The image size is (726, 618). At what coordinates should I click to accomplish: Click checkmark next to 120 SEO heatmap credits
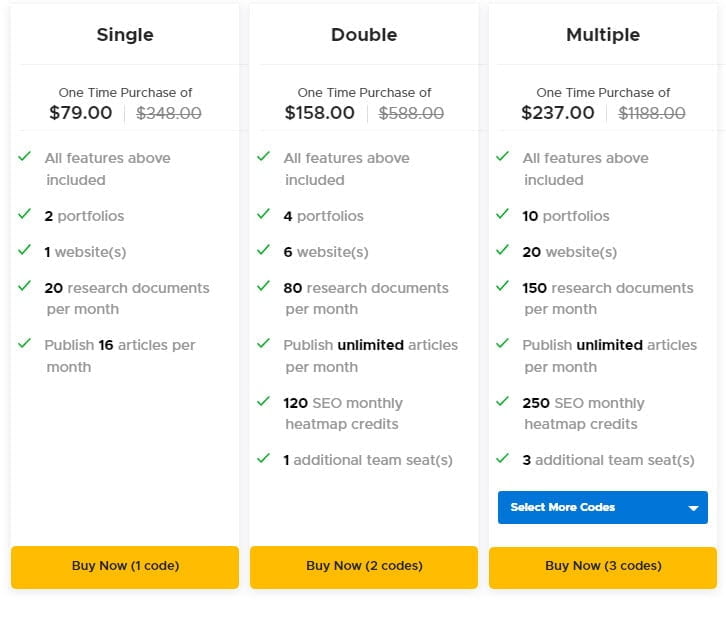[263, 401]
